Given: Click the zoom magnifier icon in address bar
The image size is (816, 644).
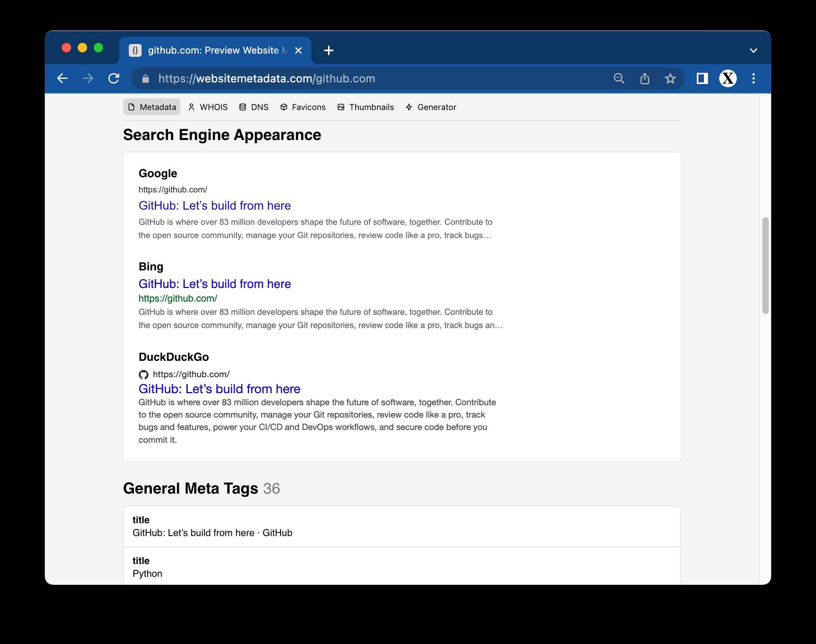Looking at the screenshot, I should point(619,78).
